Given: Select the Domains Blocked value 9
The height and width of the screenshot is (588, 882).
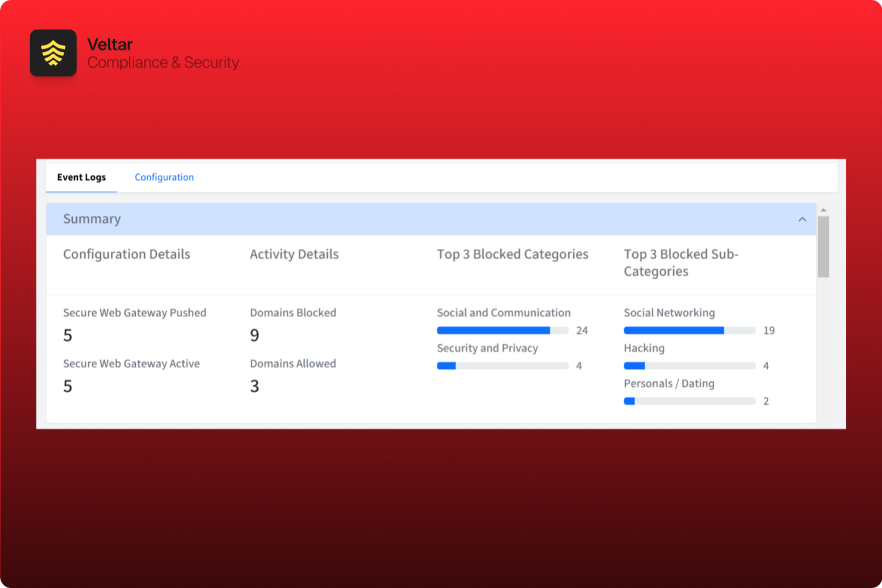Looking at the screenshot, I should [254, 335].
